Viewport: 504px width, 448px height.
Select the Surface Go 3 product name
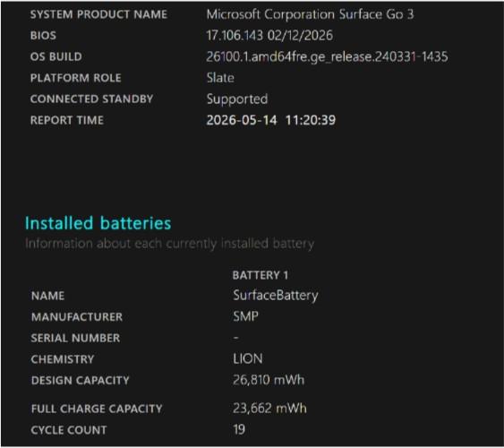click(x=310, y=14)
